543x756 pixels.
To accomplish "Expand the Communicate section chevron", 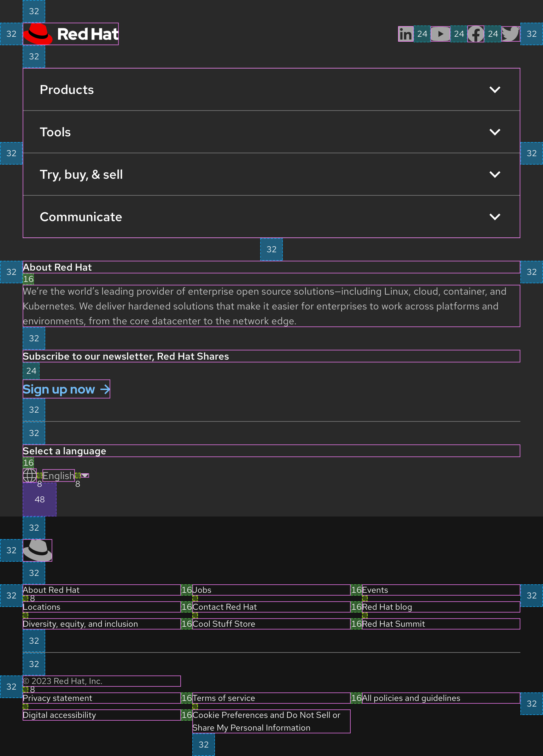I will pyautogui.click(x=495, y=217).
